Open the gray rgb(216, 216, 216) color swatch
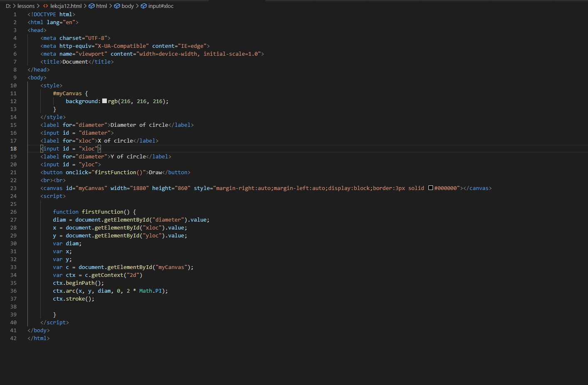 (x=104, y=101)
